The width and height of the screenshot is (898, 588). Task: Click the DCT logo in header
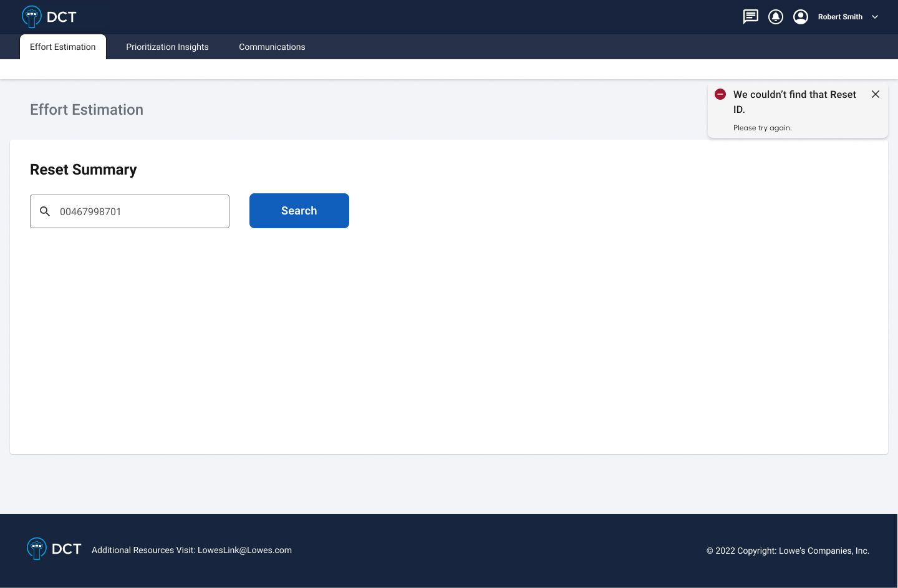click(x=49, y=17)
